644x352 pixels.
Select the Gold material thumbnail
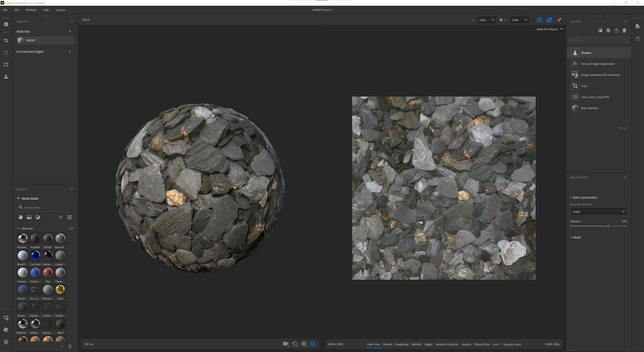pyautogui.click(x=60, y=289)
